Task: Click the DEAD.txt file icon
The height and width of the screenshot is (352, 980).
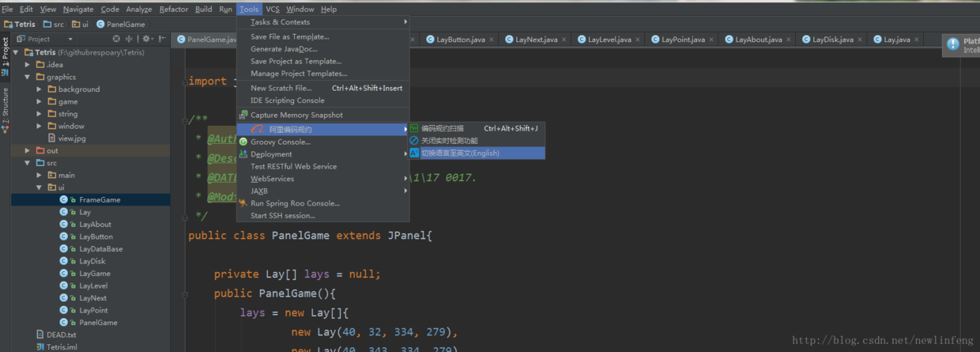Action: pos(40,335)
